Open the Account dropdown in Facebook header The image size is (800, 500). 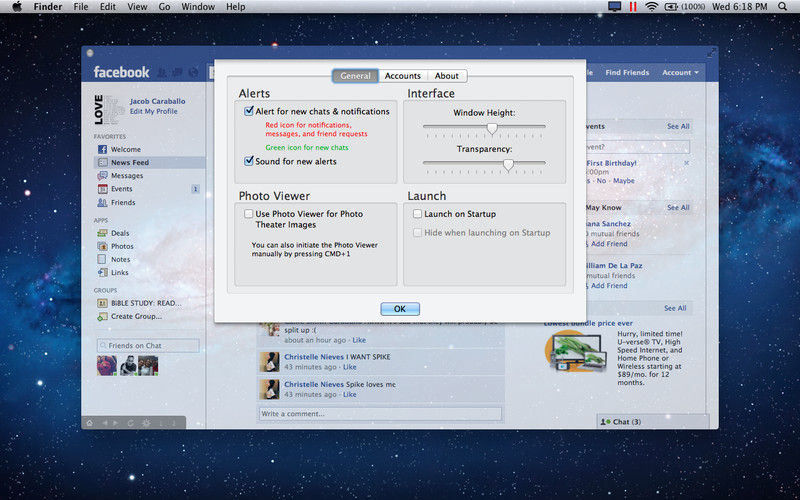click(x=681, y=72)
